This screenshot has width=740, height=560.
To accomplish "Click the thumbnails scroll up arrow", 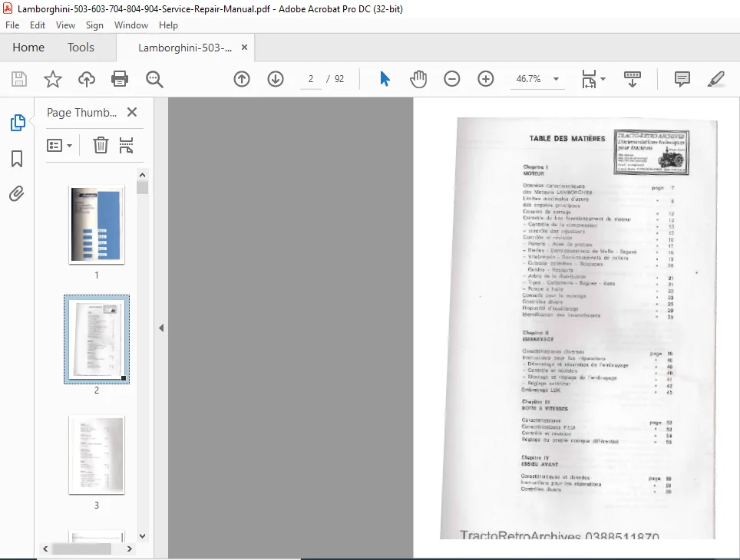I will 142,175.
